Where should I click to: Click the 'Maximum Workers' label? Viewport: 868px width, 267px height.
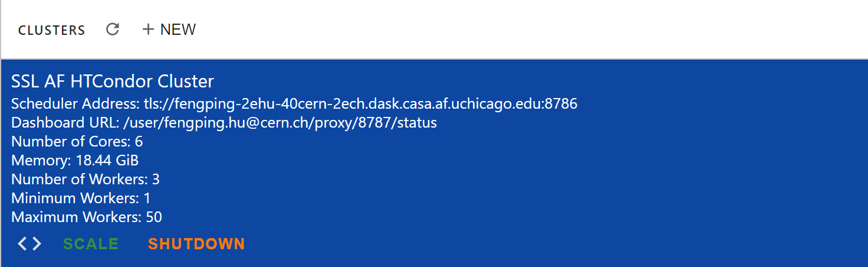77,217
